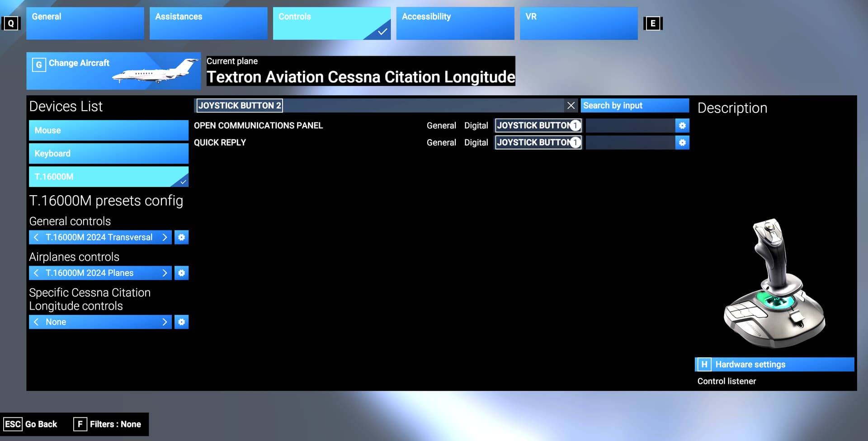Viewport: 868px width, 441px height.
Task: Click the secondary binding slot for Open Communications Panel
Action: [630, 126]
